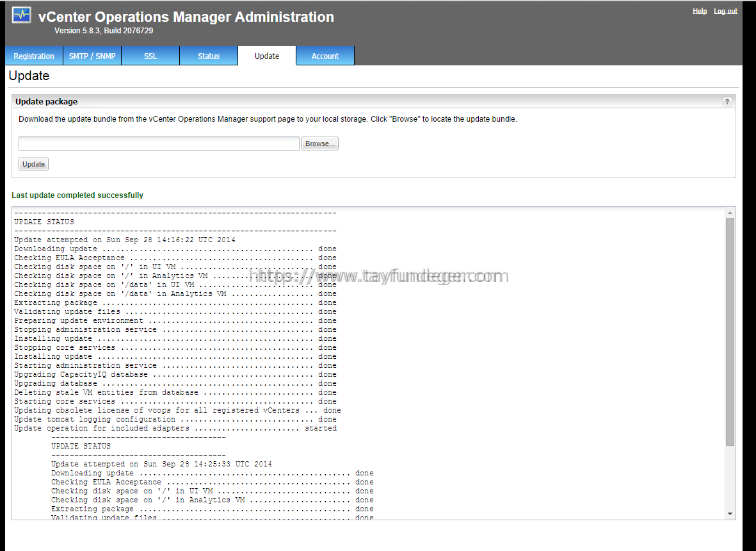Click the log scrollbar up arrow
The image size is (756, 551).
[730, 213]
